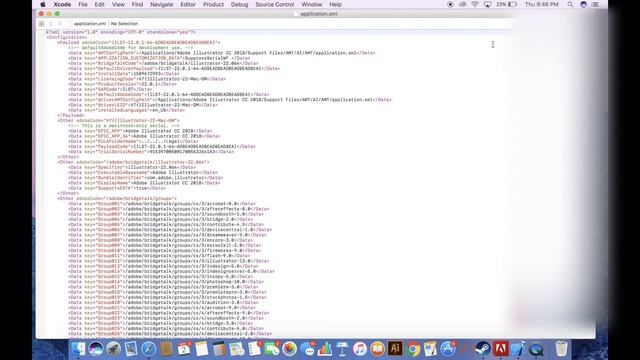Open Finder from the dock
The image size is (640, 360).
[78, 349]
